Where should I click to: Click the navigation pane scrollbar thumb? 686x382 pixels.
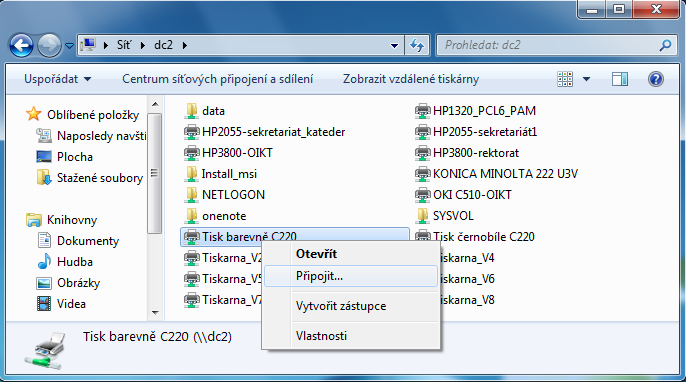[x=154, y=173]
